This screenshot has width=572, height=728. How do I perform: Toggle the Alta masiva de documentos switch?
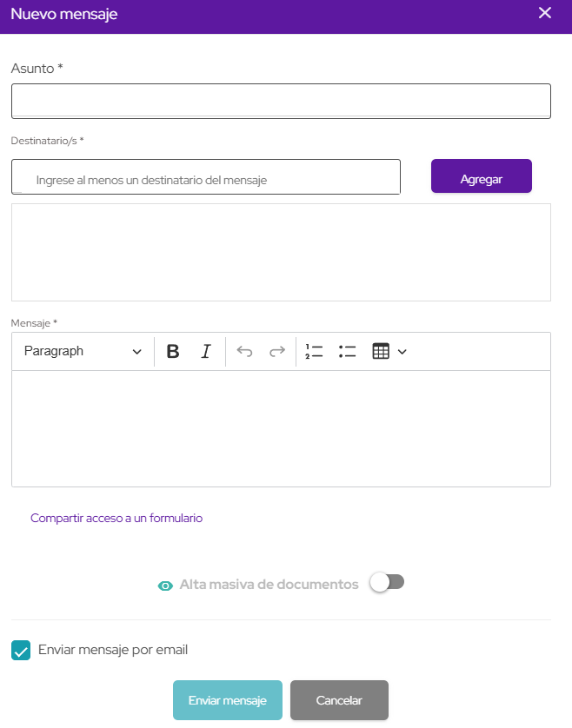(387, 583)
